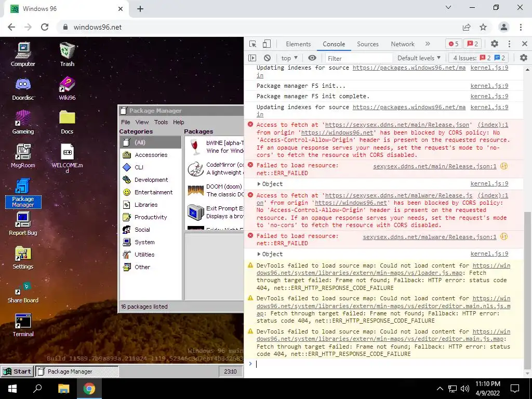Select the Utilities category
The image size is (532, 399).
(151, 255)
